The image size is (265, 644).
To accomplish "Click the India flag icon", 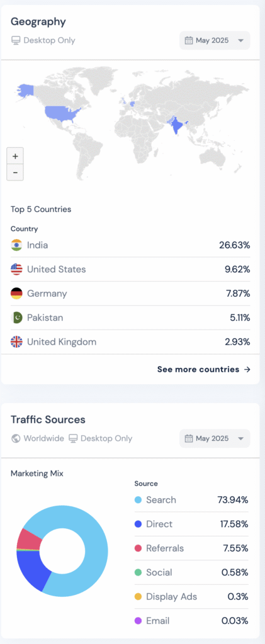I will pyautogui.click(x=16, y=245).
